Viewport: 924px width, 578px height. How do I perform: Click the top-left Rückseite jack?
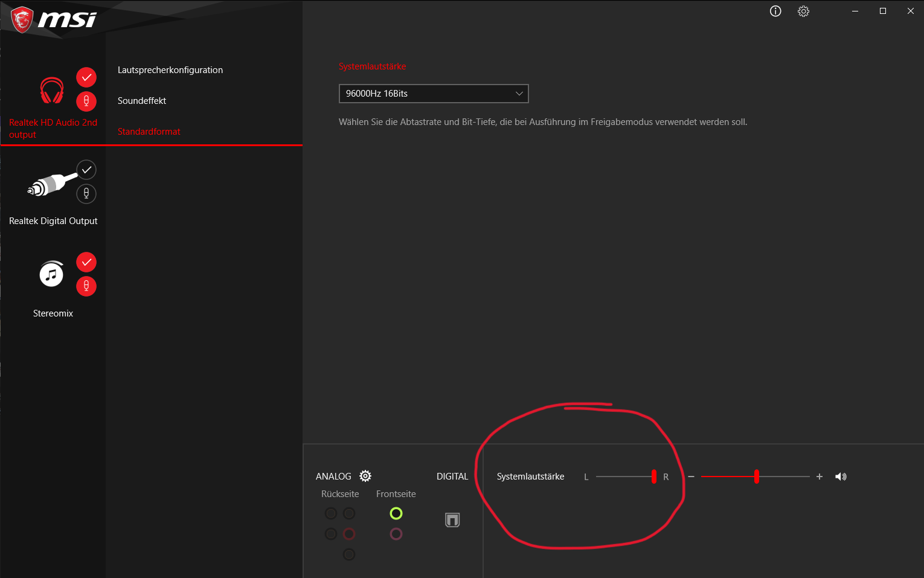point(331,513)
